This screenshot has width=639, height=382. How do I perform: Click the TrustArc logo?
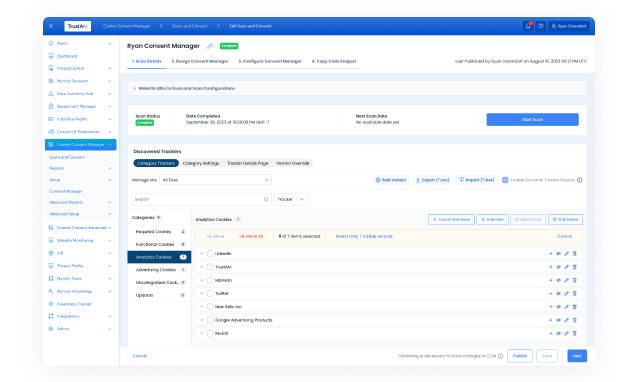click(77, 26)
